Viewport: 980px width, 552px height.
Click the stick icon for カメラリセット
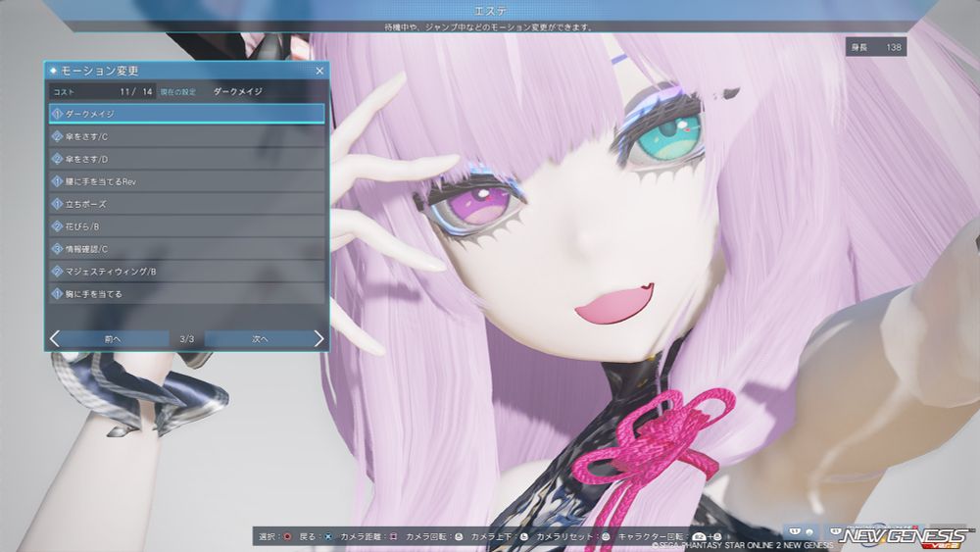606,536
